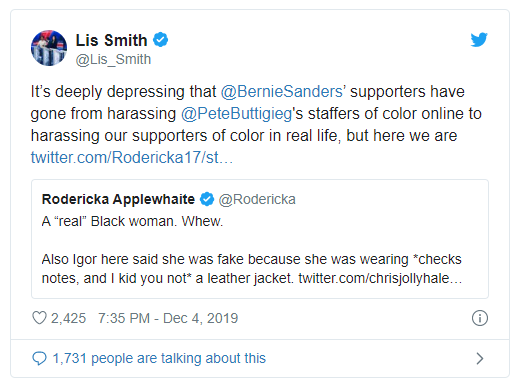This screenshot has height=387, width=516.
Task: Open the @PeteButtigieg mention link
Action: tap(237, 114)
